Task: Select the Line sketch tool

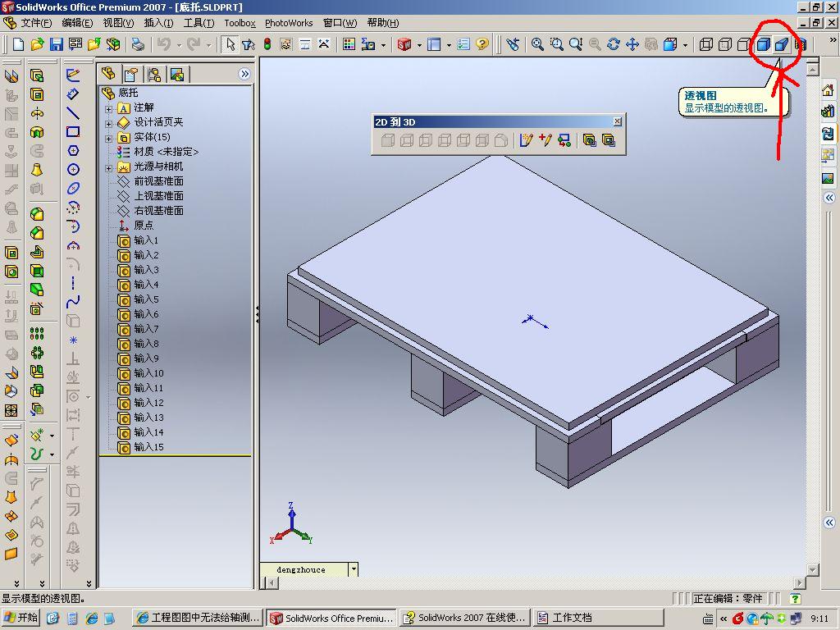Action: [73, 113]
